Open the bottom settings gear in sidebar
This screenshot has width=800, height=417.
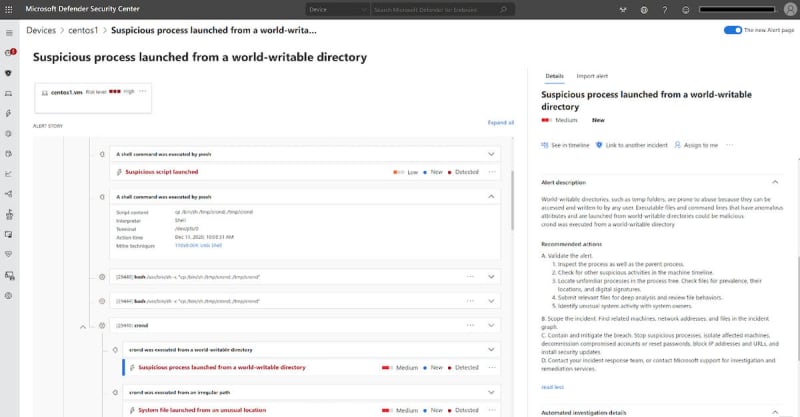click(9, 296)
